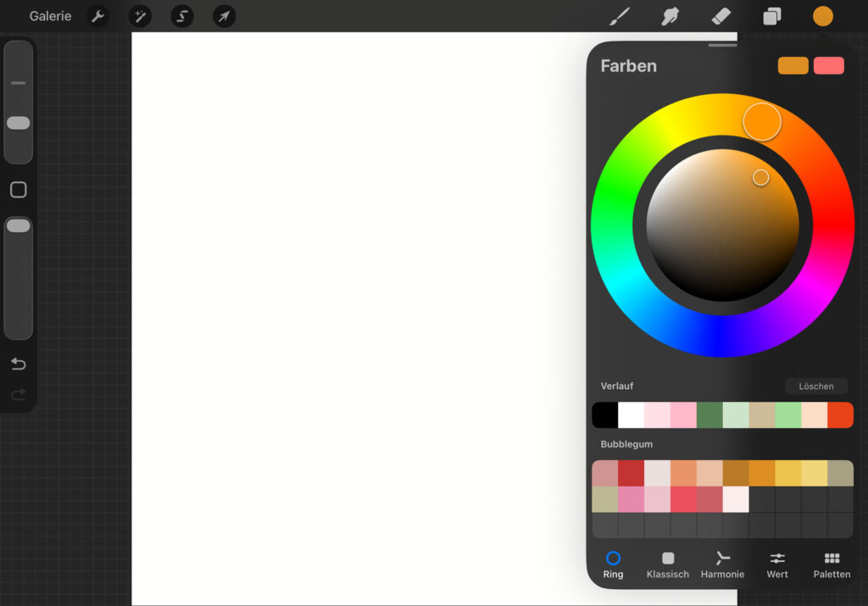Viewport: 868px width, 606px height.
Task: Choose the dark red Bubblegum swatch
Action: 631,473
